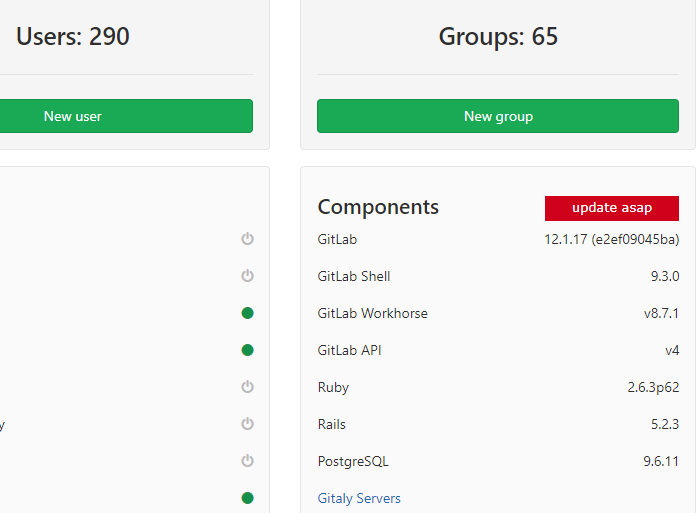Viewport: 696px width, 513px height.
Task: Click the GitLab Workhorse label
Action: tap(372, 313)
